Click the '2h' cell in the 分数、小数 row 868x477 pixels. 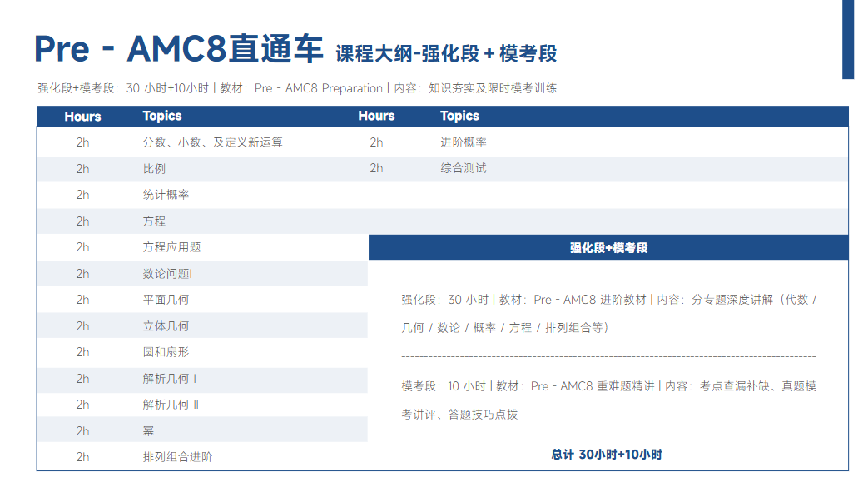82,142
